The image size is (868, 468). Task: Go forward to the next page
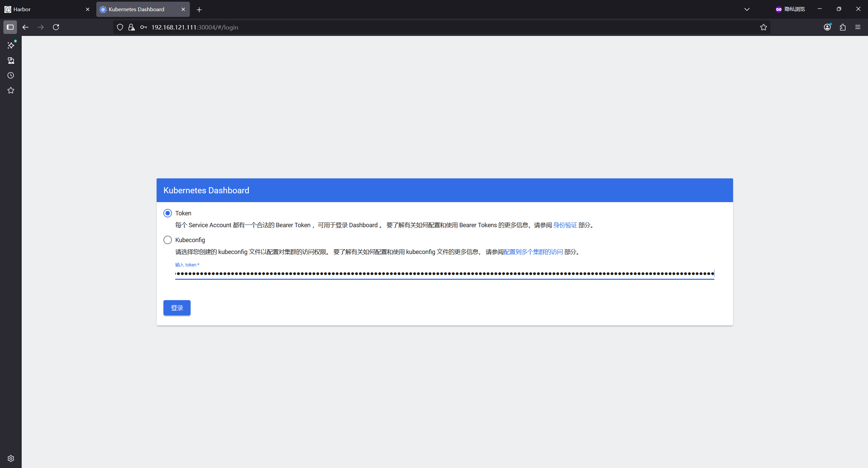pyautogui.click(x=41, y=27)
